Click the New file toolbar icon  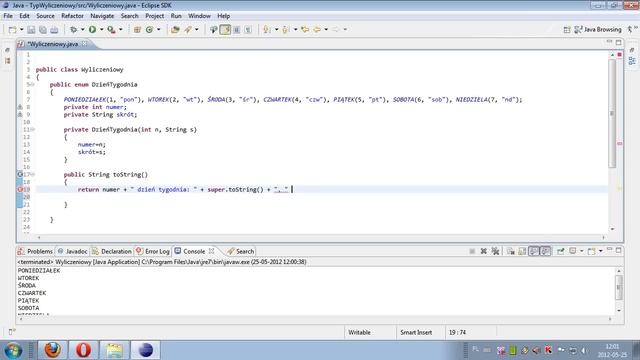[x=13, y=30]
